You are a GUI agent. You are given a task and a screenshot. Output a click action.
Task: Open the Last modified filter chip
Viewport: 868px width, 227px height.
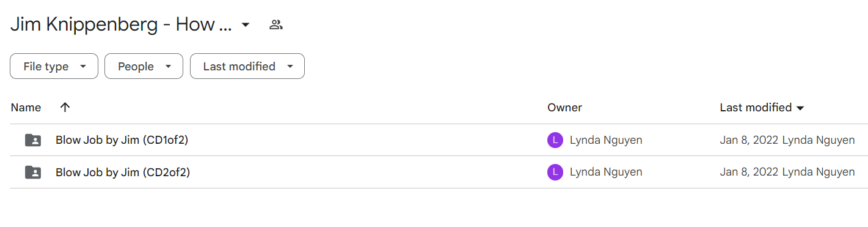(247, 66)
